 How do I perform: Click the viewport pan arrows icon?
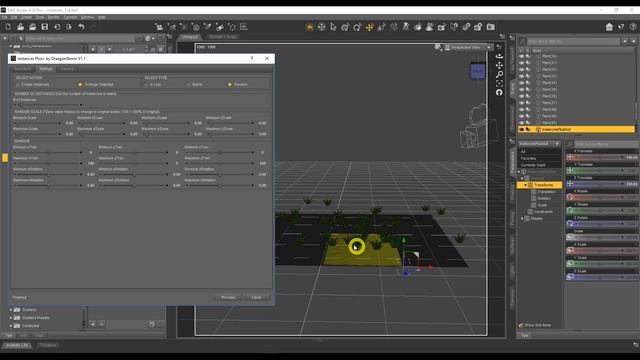tap(499, 65)
